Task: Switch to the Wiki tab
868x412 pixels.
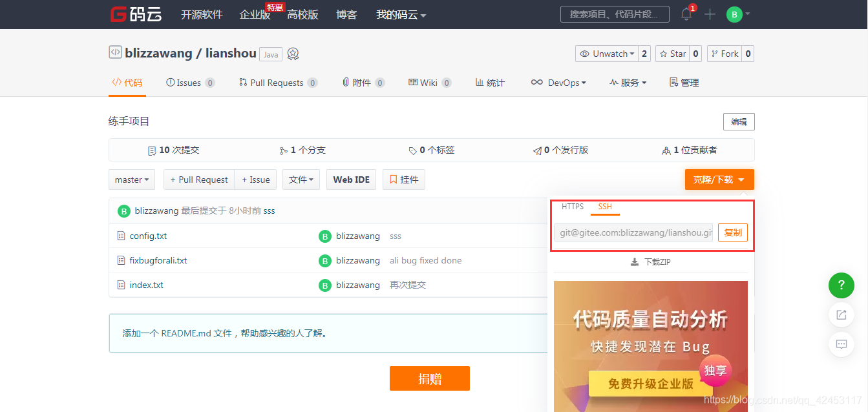Action: [430, 83]
